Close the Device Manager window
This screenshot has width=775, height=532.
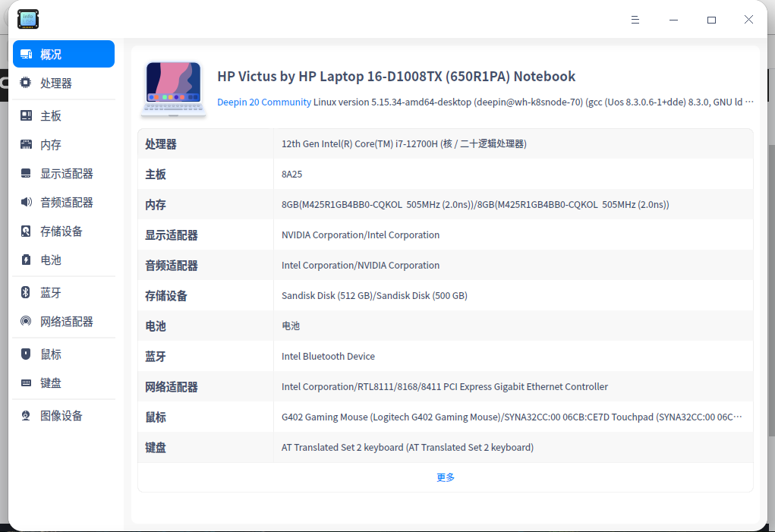point(748,19)
